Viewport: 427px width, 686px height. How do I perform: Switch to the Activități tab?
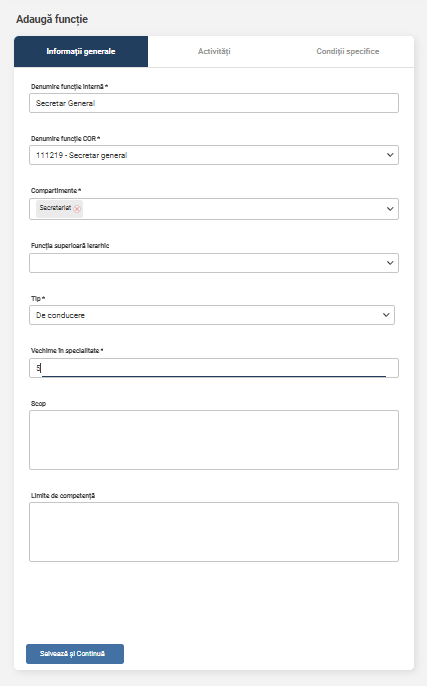214,51
